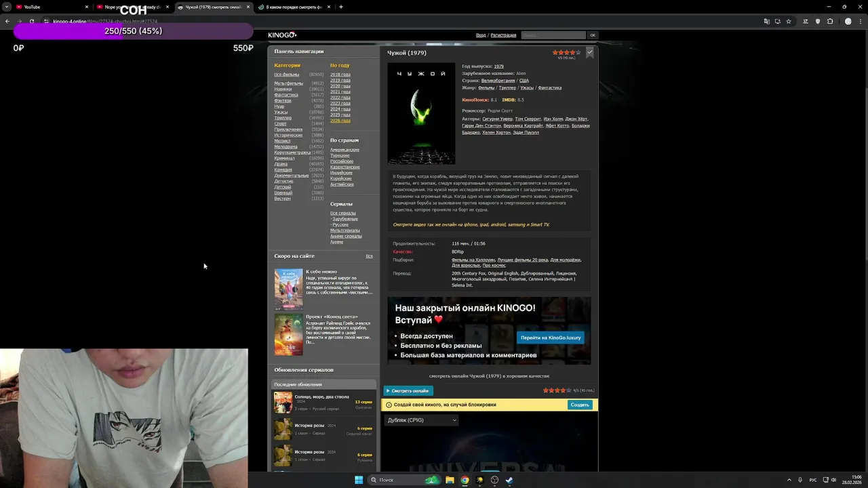
Task: Click the volume icon in the system tray
Action: 833,480
